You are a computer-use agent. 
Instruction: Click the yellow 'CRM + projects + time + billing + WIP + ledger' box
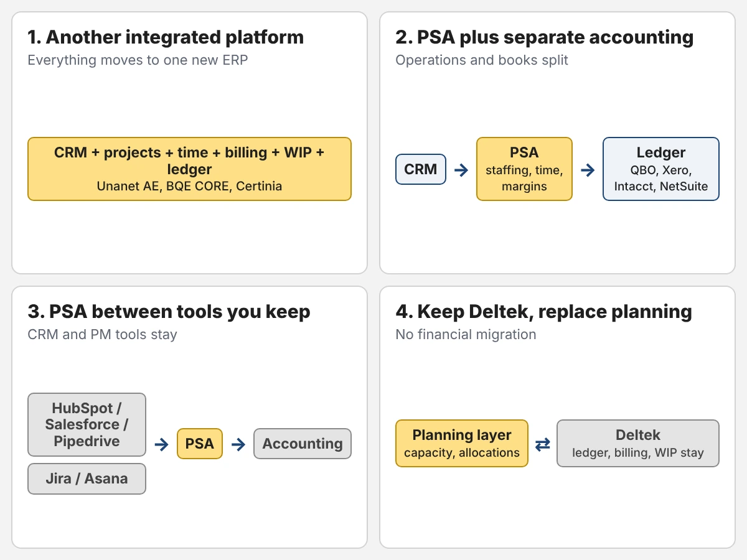pos(189,169)
